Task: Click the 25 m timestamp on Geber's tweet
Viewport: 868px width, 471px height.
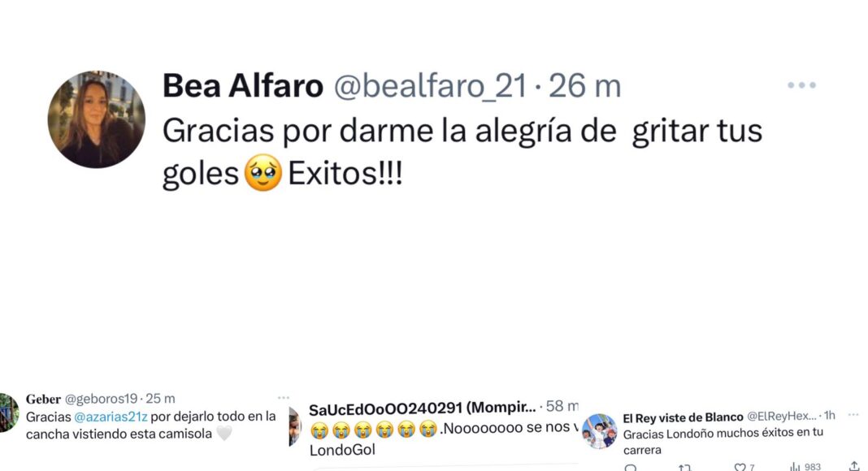Action: 160,399
